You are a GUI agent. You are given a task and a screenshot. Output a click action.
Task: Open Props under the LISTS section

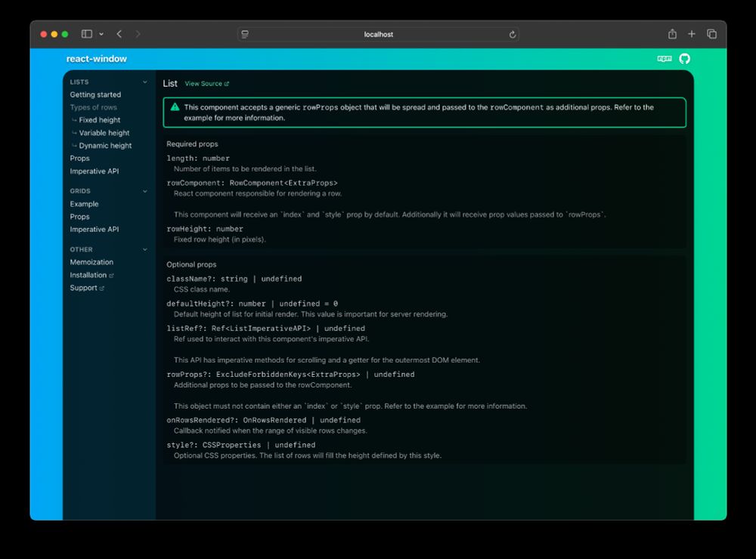[79, 159]
